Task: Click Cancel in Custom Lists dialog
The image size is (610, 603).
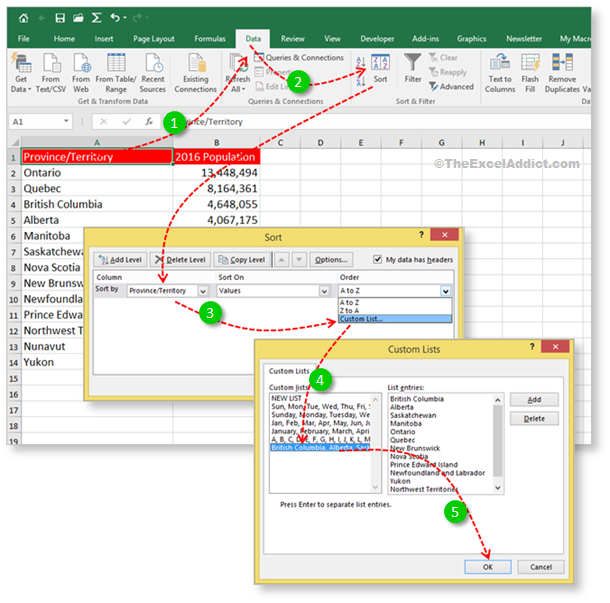Action: point(541,567)
